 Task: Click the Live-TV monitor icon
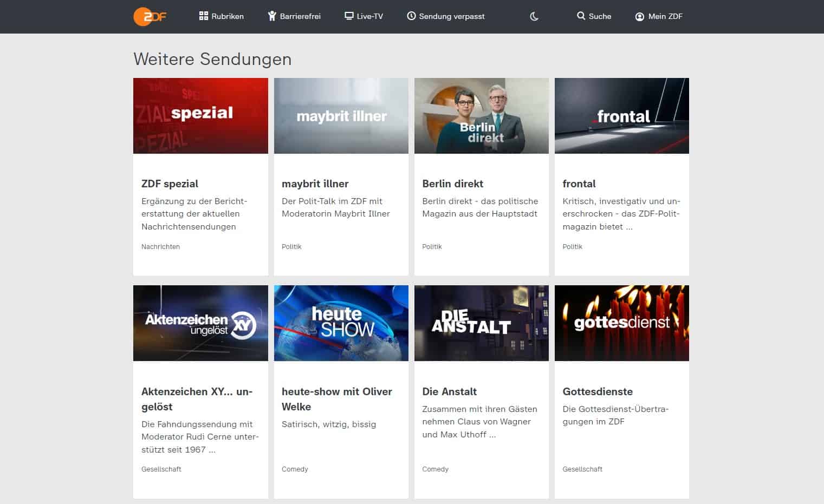(349, 16)
